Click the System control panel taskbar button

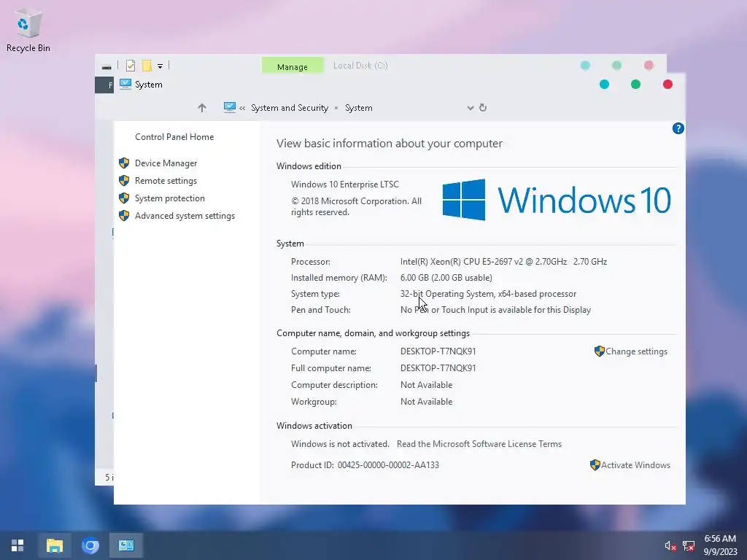pos(126,545)
